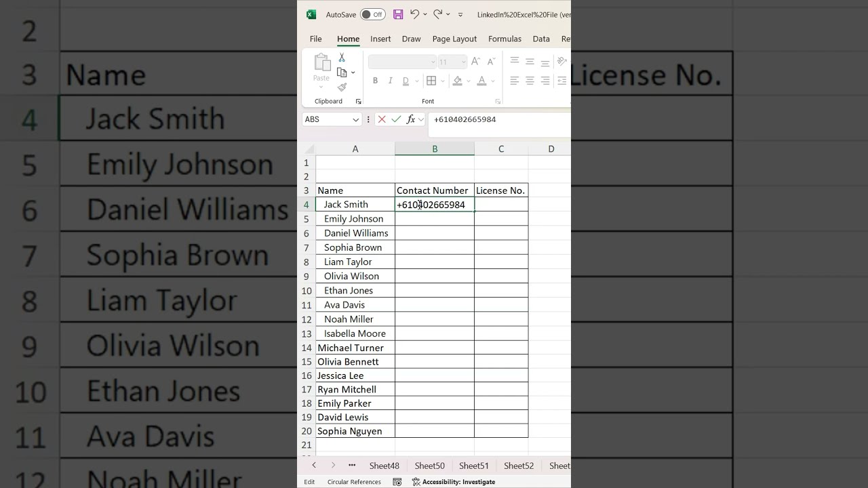This screenshot has height=488, width=868.
Task: Expand the underline style dropdown
Action: tap(417, 81)
